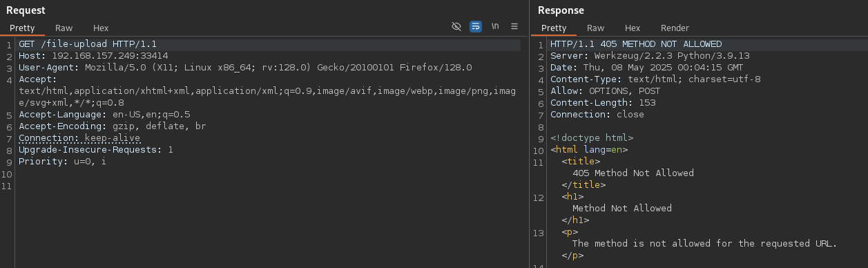Switch to the Request Raw tab
Screen dimensions: 868x268
tap(64, 28)
